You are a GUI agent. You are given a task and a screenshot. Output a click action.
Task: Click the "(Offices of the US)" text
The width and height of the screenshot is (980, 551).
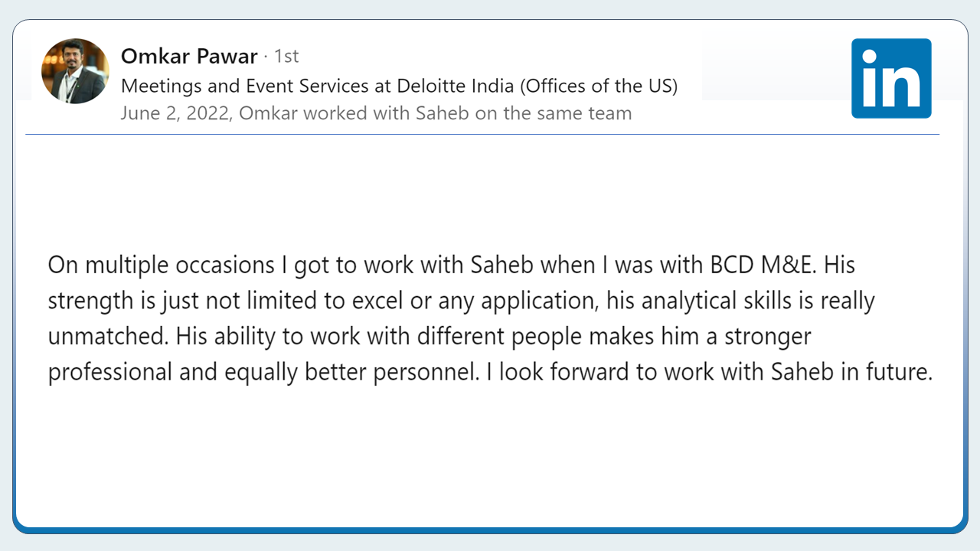pos(599,86)
